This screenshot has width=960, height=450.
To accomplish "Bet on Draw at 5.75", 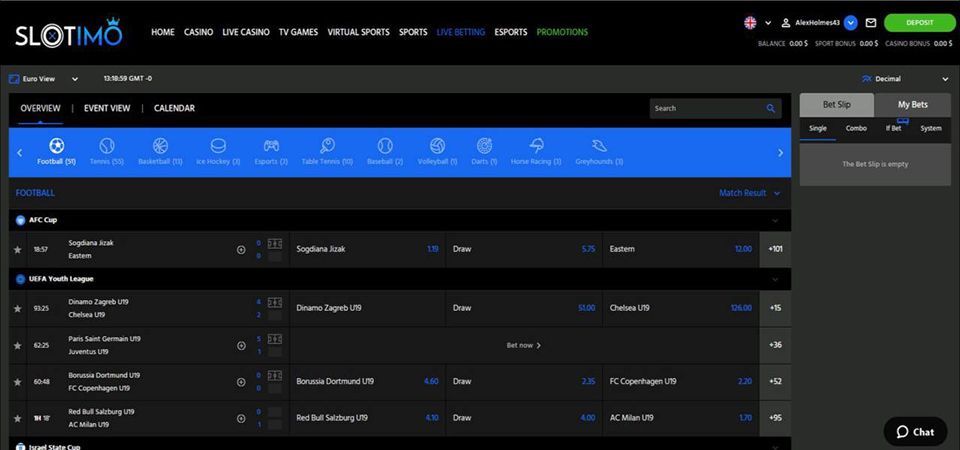I will pos(524,249).
